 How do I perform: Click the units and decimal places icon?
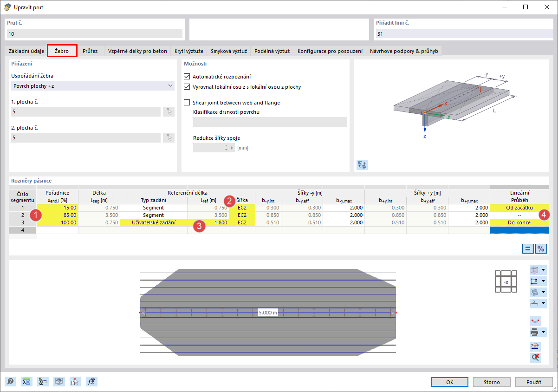coord(26,382)
